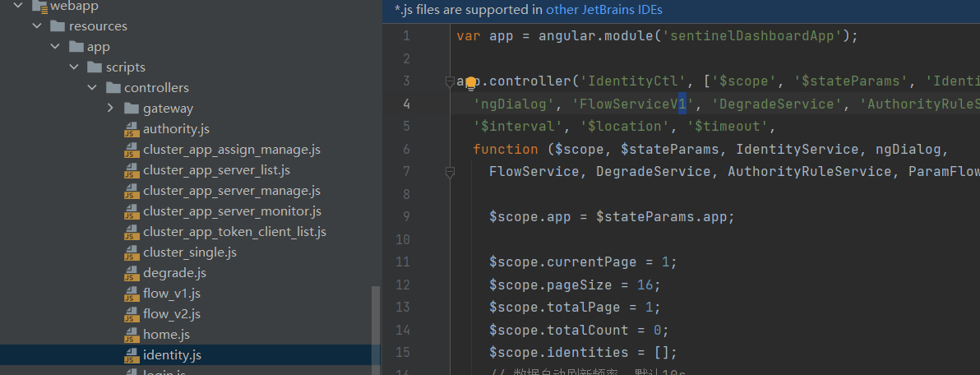
Task: Select the controllers folder icon
Action: point(113,88)
